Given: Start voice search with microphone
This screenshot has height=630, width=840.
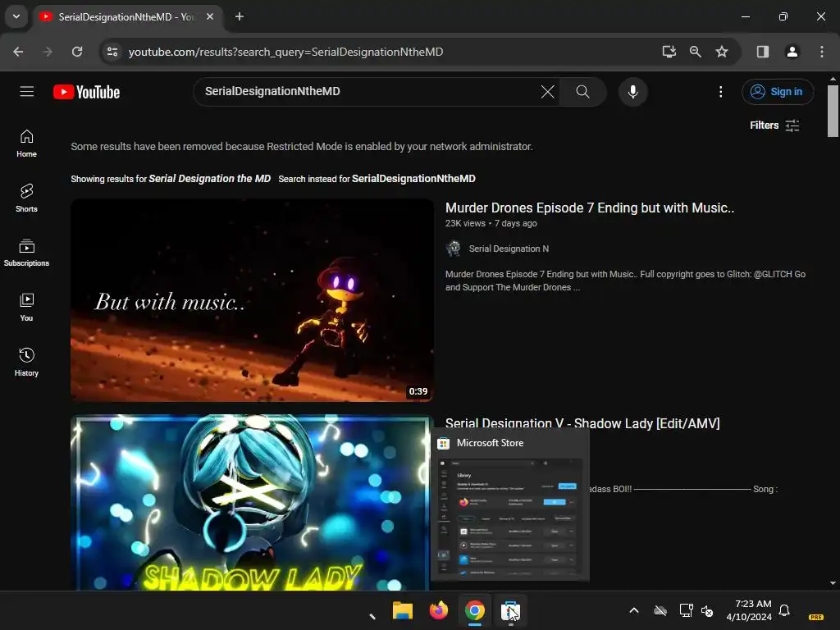Looking at the screenshot, I should (x=632, y=92).
